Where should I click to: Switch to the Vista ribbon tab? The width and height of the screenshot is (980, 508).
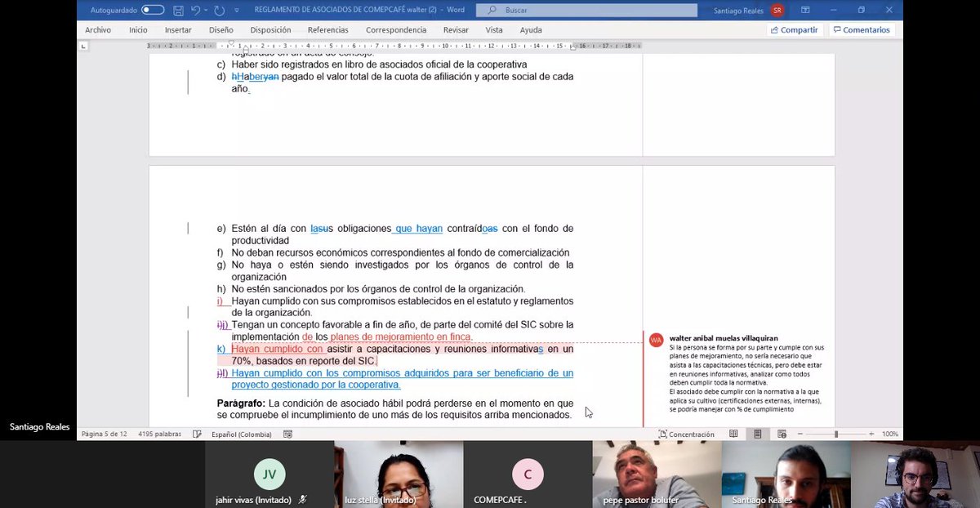(x=494, y=30)
